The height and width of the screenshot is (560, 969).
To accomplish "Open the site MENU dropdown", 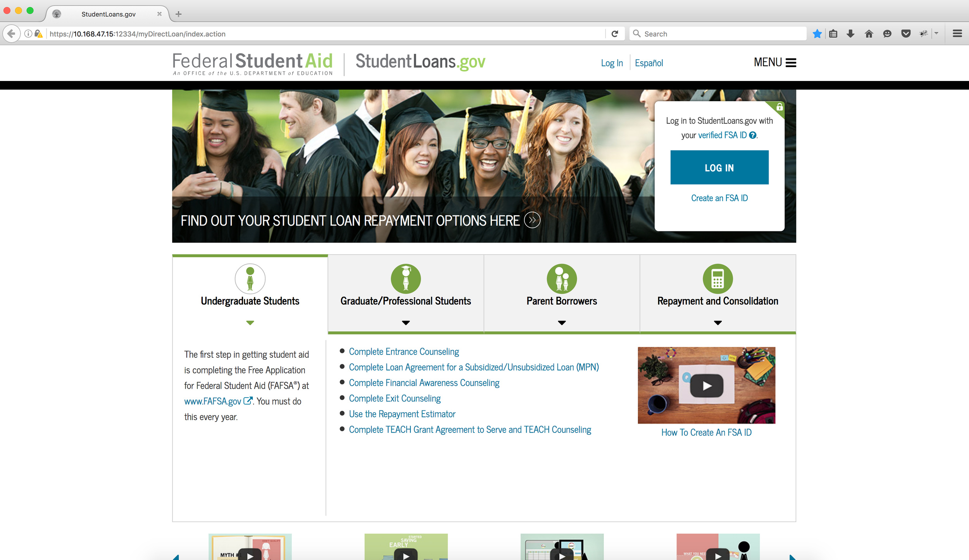I will pos(774,62).
